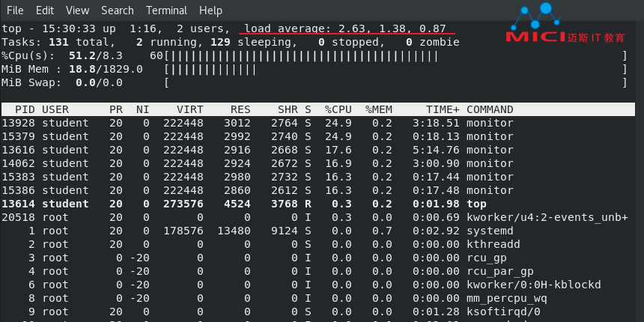The image size is (644, 322).
Task: Open the View menu
Action: pos(78,10)
